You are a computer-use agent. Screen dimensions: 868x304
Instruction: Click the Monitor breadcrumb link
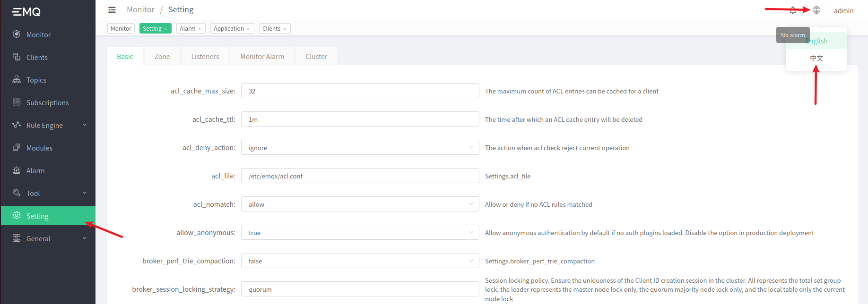point(140,9)
